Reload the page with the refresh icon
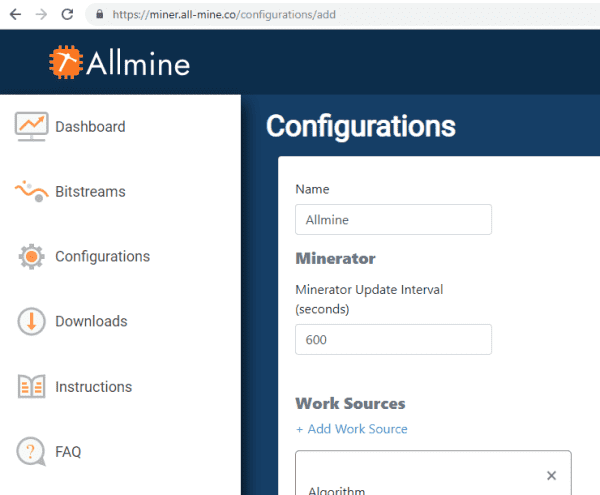Image resolution: width=600 pixels, height=495 pixels. click(67, 15)
